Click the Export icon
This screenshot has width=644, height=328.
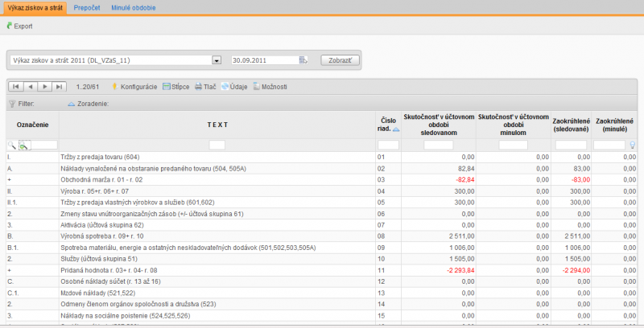9,27
